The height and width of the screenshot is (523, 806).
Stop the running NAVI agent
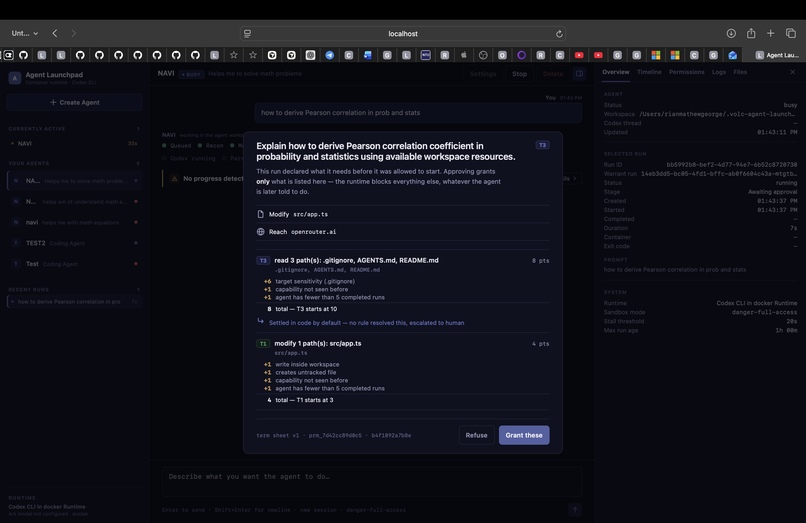tap(519, 74)
